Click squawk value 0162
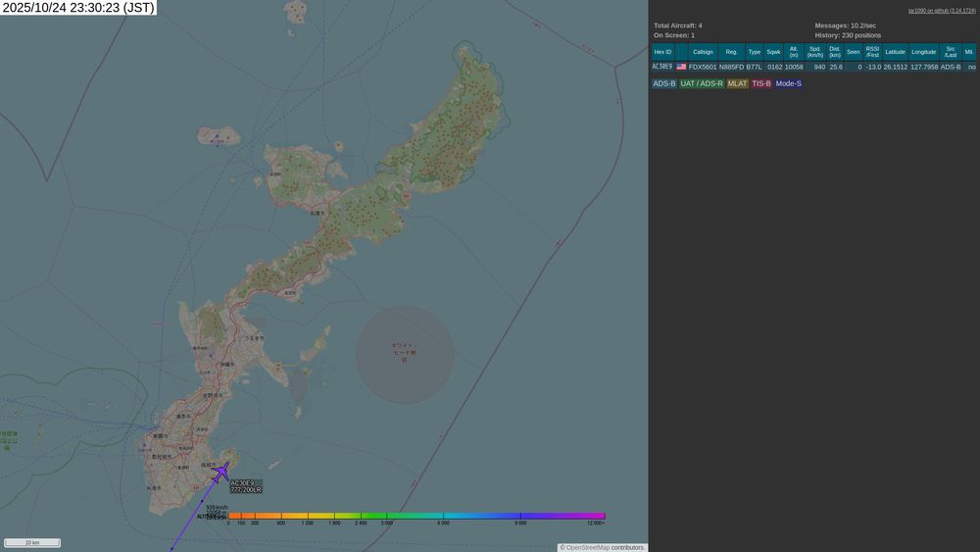980x552 pixels. pyautogui.click(x=774, y=67)
